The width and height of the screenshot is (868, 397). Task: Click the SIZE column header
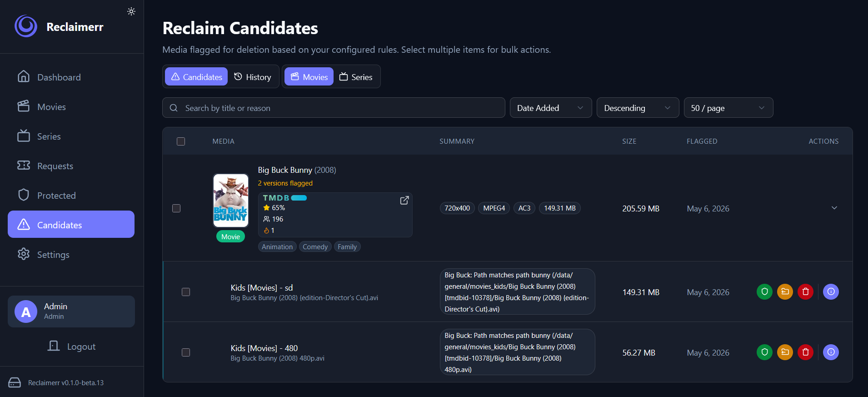[629, 141]
